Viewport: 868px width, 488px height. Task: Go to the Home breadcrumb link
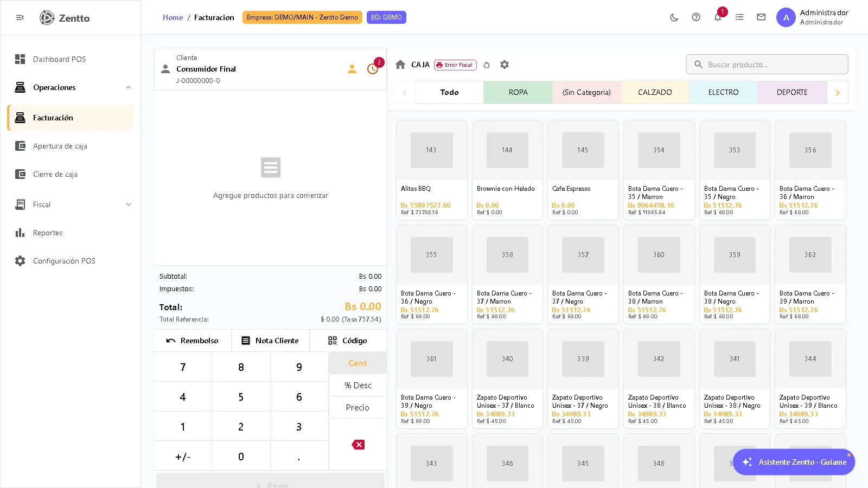(173, 17)
